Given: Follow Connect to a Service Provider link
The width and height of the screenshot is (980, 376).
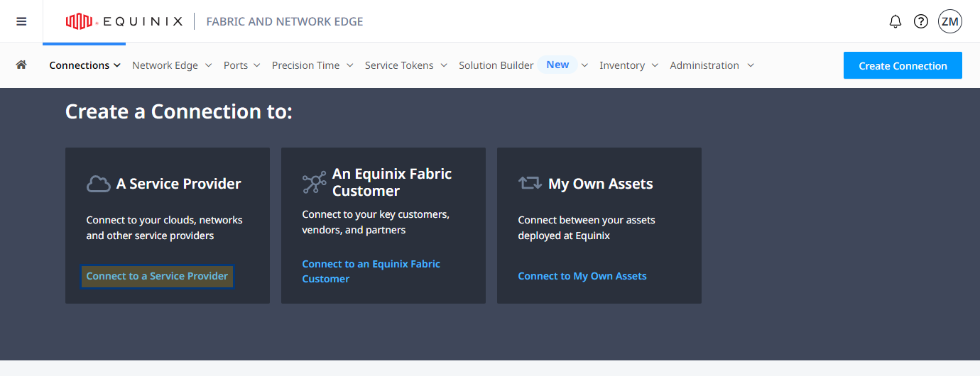Looking at the screenshot, I should point(157,276).
